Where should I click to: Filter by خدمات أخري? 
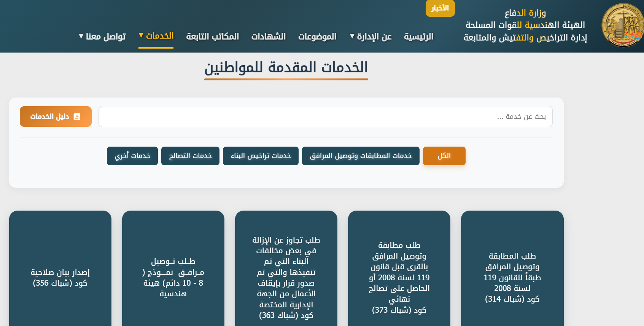click(x=132, y=156)
